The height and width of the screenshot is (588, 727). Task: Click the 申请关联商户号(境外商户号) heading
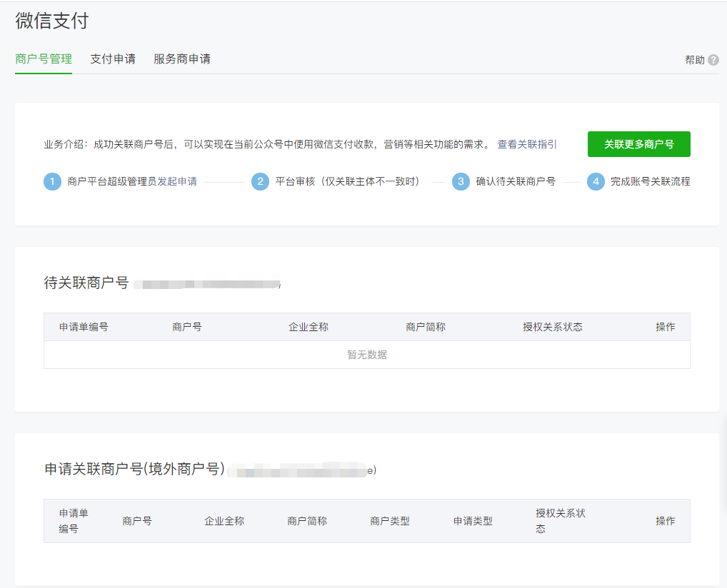pyautogui.click(x=134, y=469)
